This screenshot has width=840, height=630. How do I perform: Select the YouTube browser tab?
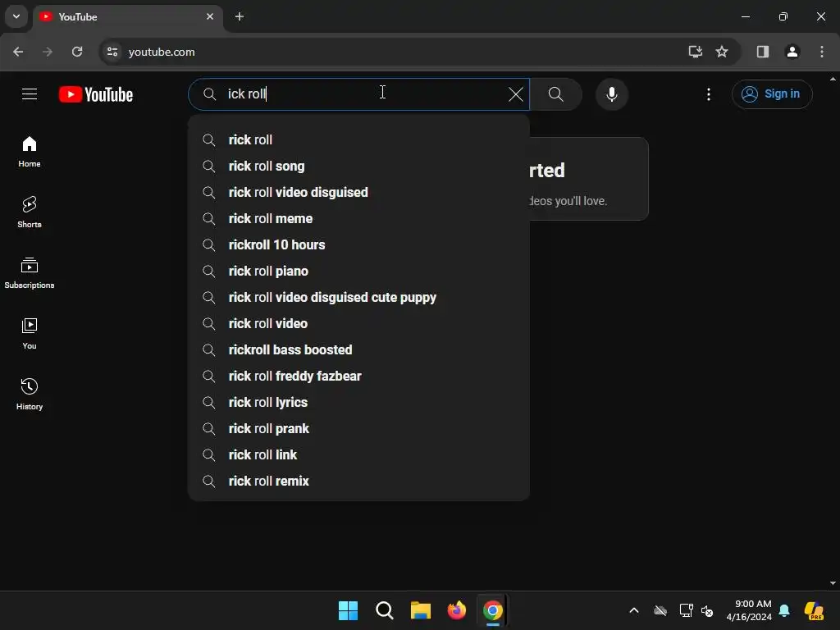[129, 16]
